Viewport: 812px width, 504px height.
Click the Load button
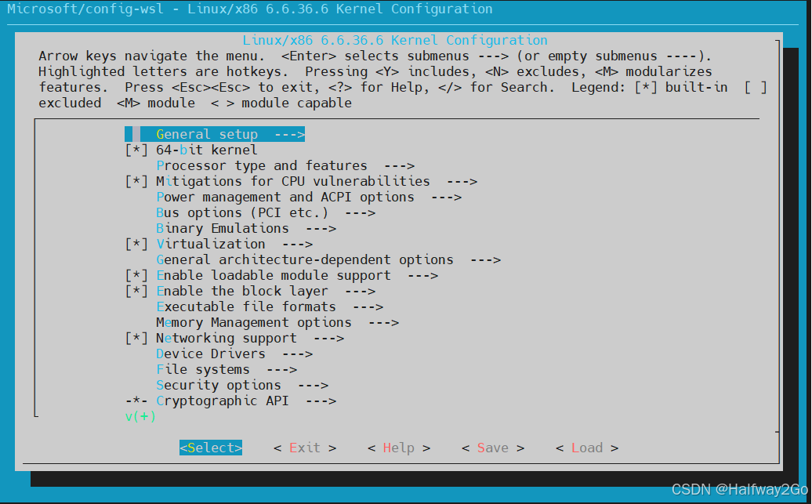pyautogui.click(x=587, y=448)
